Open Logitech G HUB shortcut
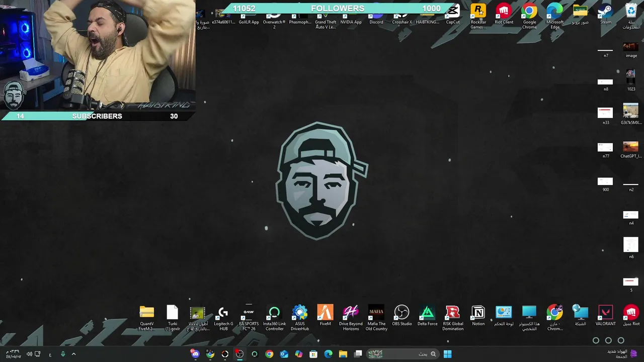This screenshot has width=644, height=362. click(x=223, y=318)
